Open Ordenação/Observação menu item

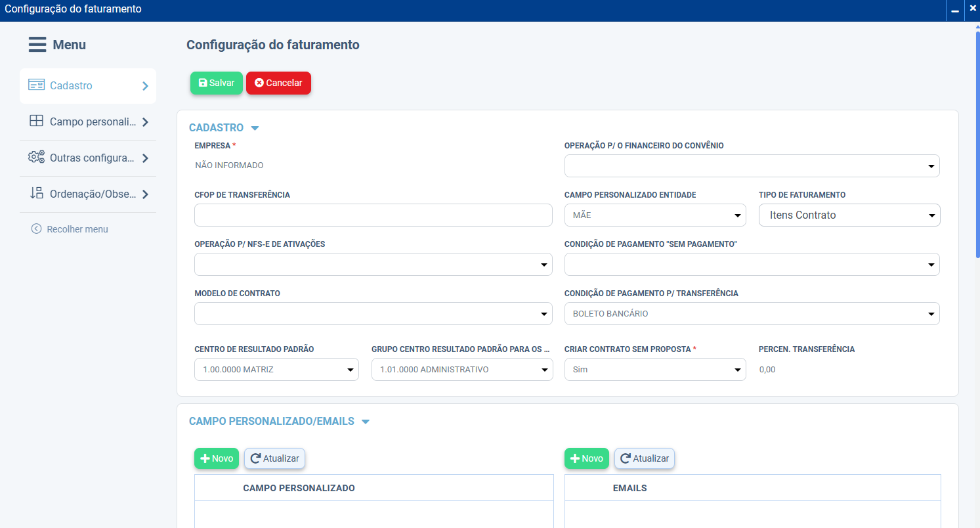click(x=88, y=194)
